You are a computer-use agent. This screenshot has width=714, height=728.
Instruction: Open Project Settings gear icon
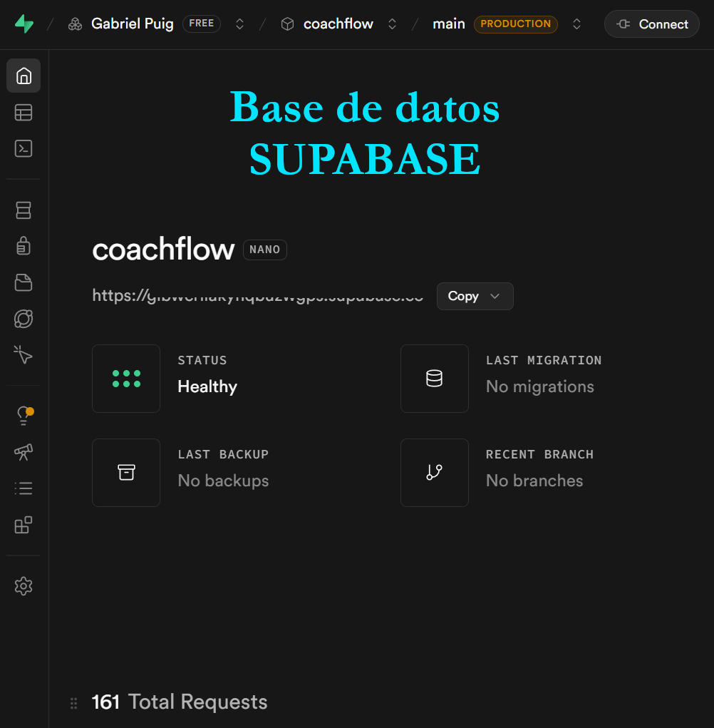coord(24,586)
